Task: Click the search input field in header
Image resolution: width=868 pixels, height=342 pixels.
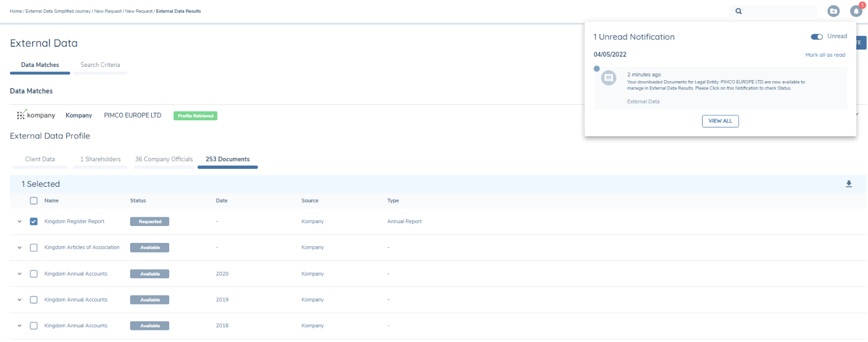Action: (779, 11)
